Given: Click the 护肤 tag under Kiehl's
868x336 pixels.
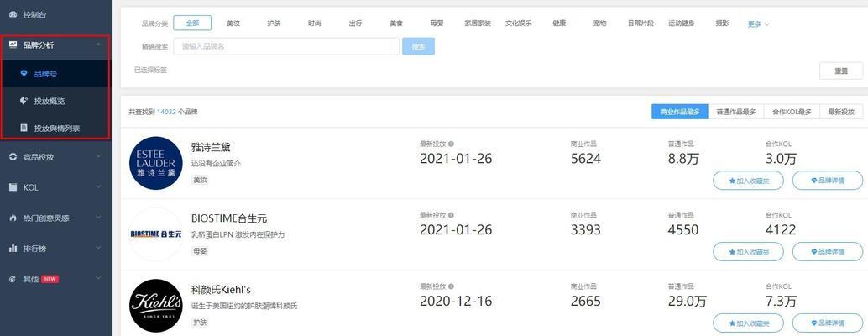Looking at the screenshot, I should [200, 323].
